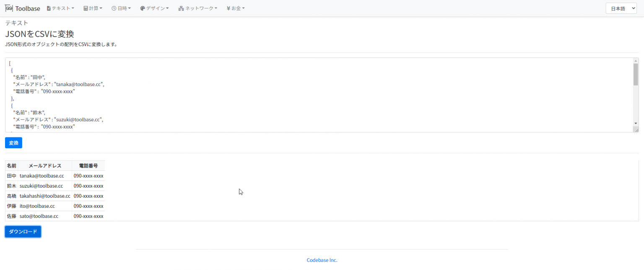Open the 日本語 language dropdown

[621, 8]
